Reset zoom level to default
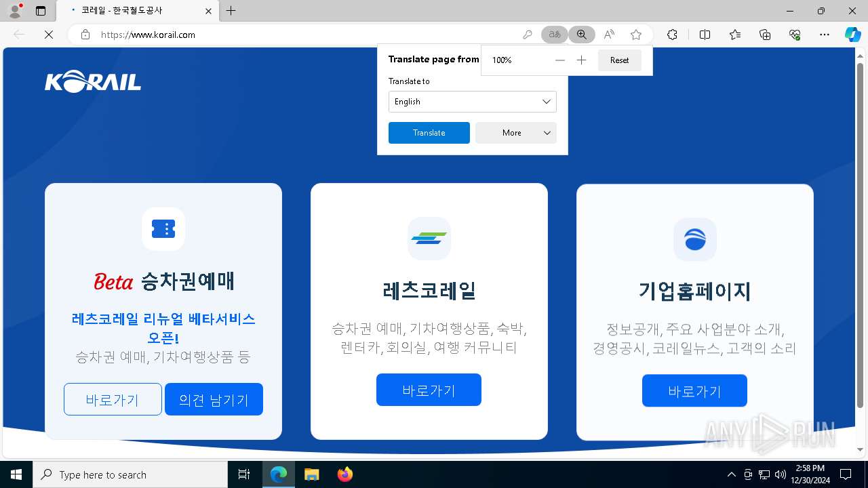 (619, 60)
